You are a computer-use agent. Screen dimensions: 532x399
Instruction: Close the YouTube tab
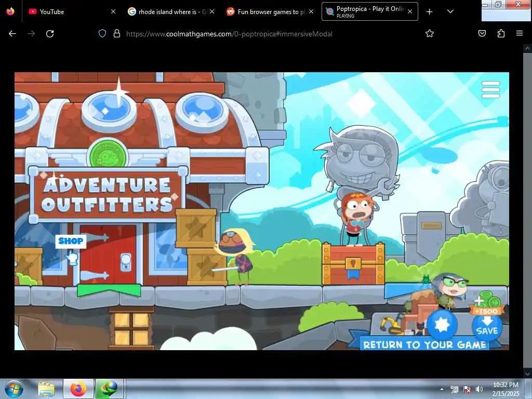[x=113, y=11]
